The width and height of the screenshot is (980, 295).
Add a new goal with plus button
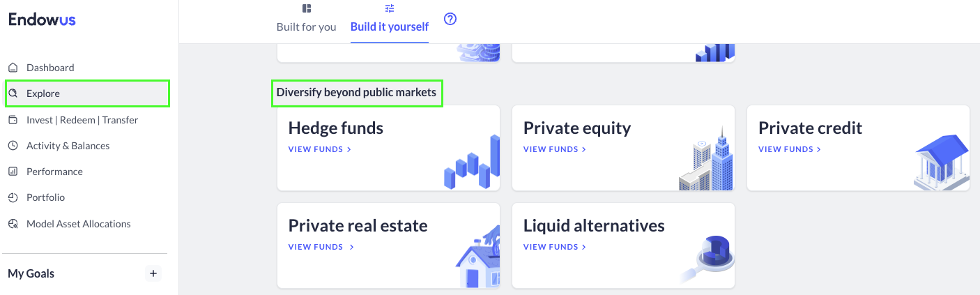153,273
